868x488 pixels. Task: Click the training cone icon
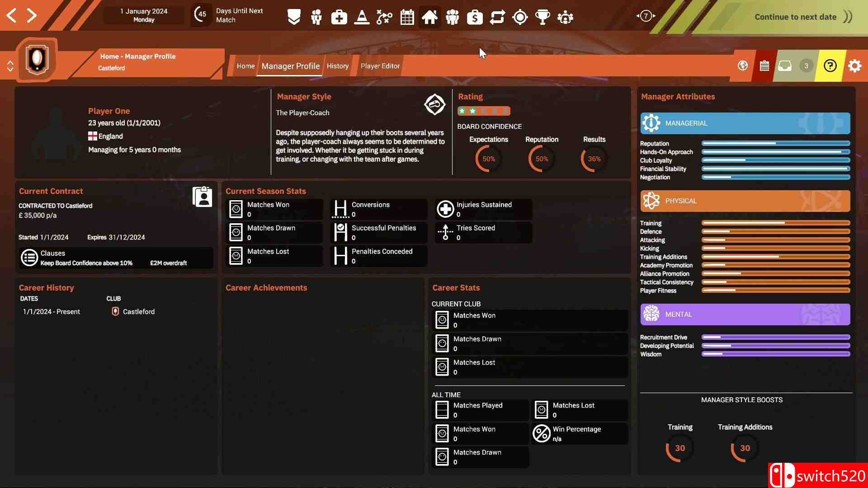pyautogui.click(x=362, y=17)
